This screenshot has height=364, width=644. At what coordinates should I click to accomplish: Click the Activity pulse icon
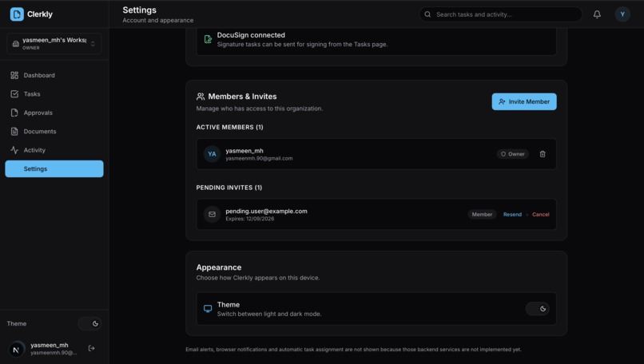point(14,150)
